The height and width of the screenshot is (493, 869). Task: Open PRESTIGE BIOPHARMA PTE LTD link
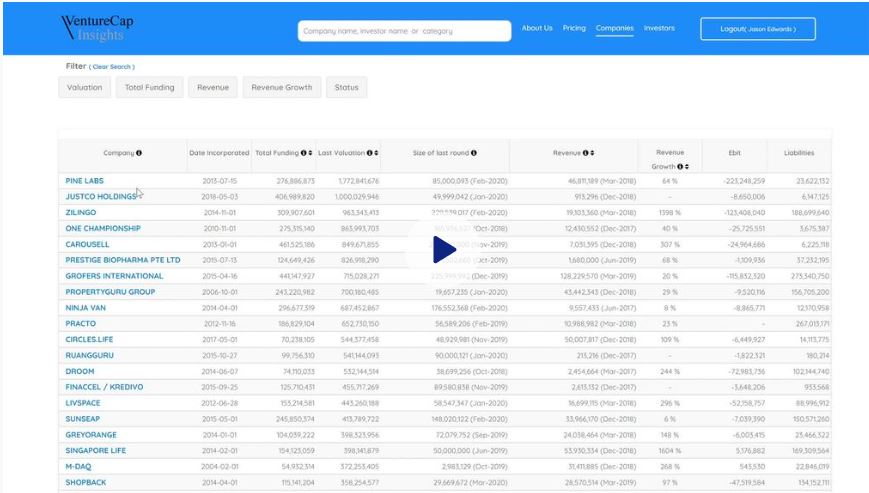pos(123,260)
